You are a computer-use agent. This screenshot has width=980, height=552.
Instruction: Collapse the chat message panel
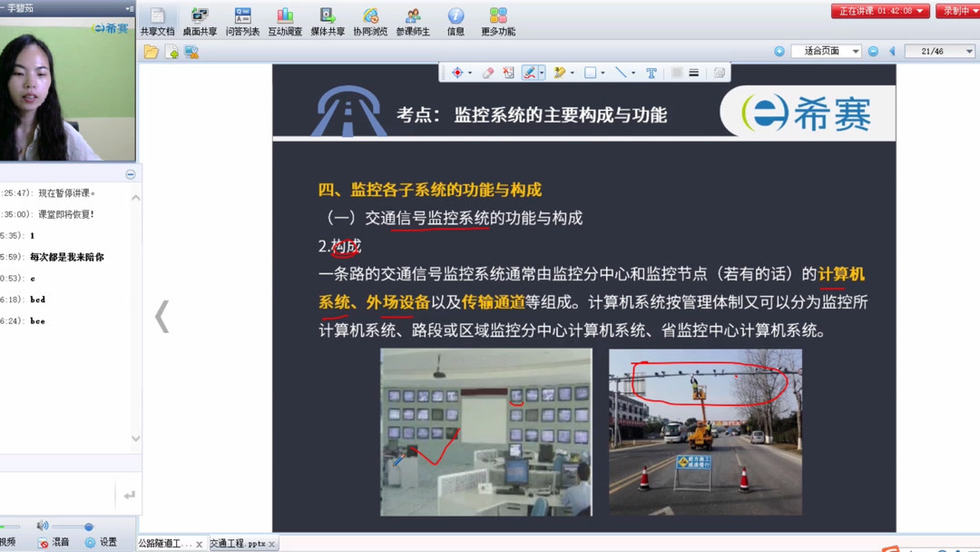coord(130,174)
